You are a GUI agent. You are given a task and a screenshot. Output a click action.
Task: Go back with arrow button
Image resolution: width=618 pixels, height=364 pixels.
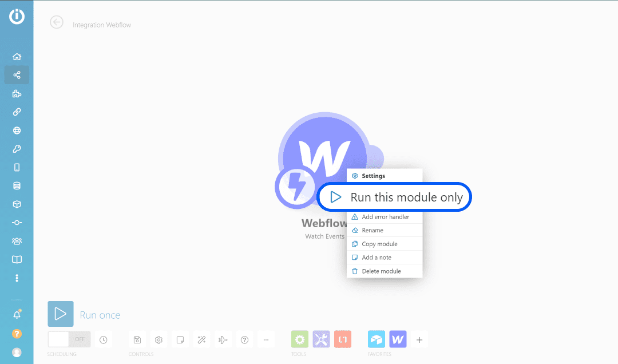(57, 22)
